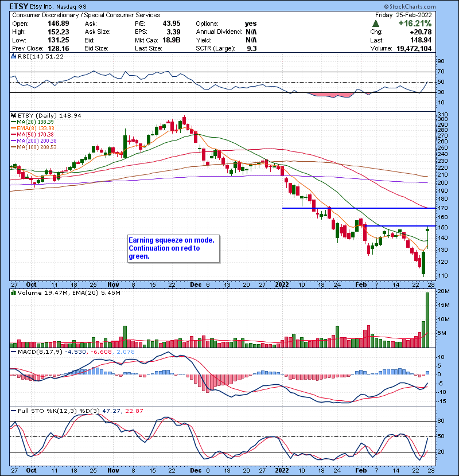The height and width of the screenshot is (476, 459).
Task: Click the Open value 146.89
Action: (x=59, y=24)
